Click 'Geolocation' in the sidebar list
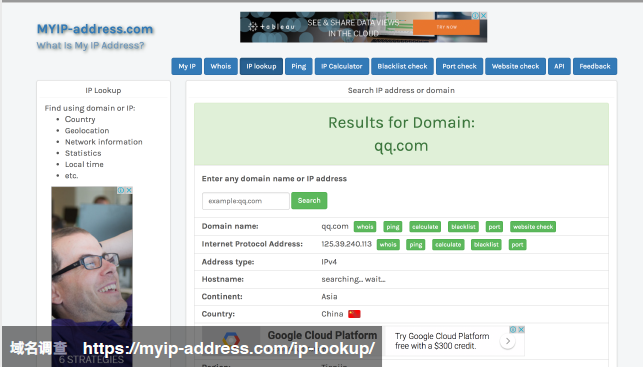This screenshot has height=367, width=643. point(87,131)
